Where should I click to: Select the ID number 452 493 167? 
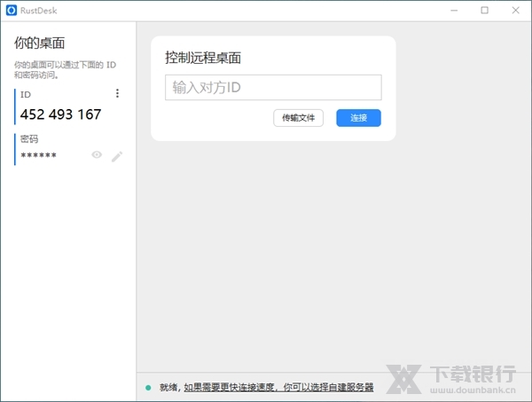pyautogui.click(x=60, y=114)
